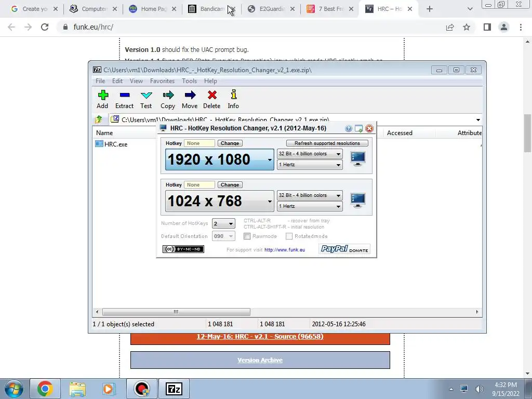Open the Favorites menu in 7-Zip
The height and width of the screenshot is (399, 532).
(x=162, y=81)
